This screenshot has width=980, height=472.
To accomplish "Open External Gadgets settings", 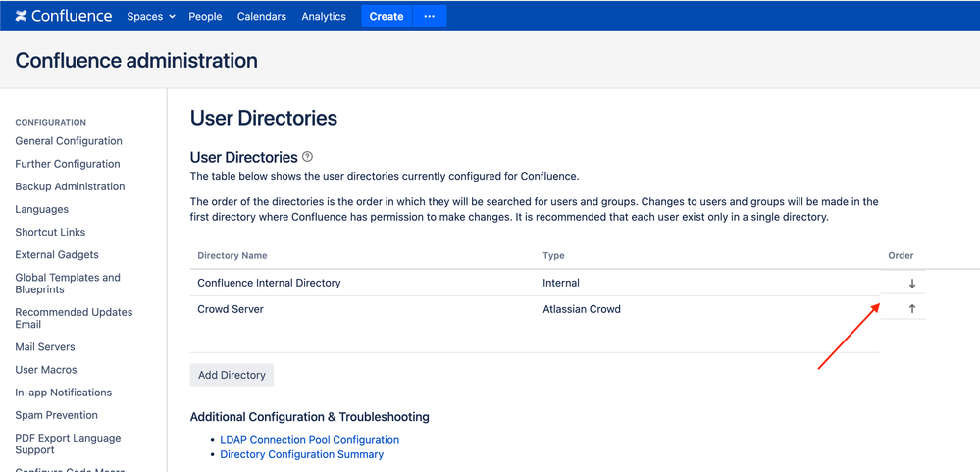I will pos(57,254).
